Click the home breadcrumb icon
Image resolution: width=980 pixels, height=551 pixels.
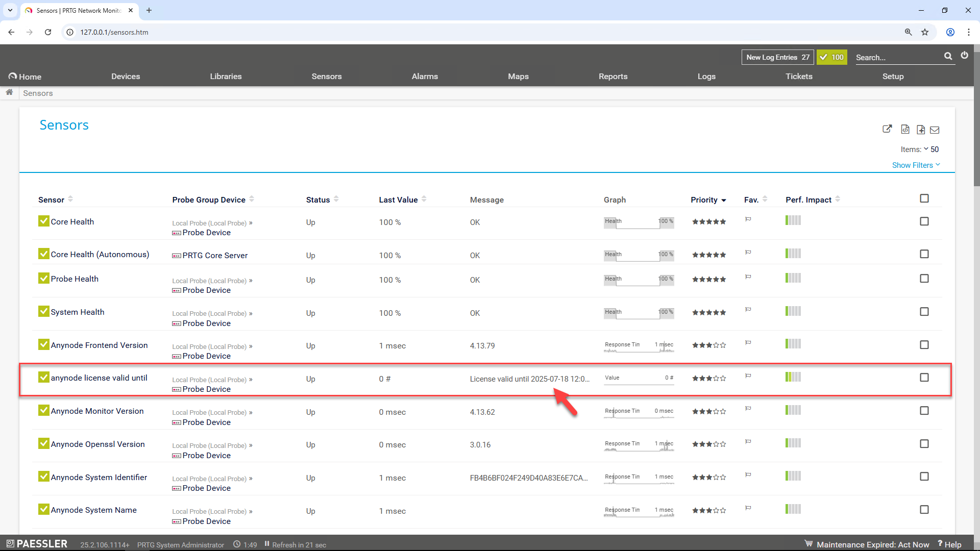pyautogui.click(x=9, y=92)
